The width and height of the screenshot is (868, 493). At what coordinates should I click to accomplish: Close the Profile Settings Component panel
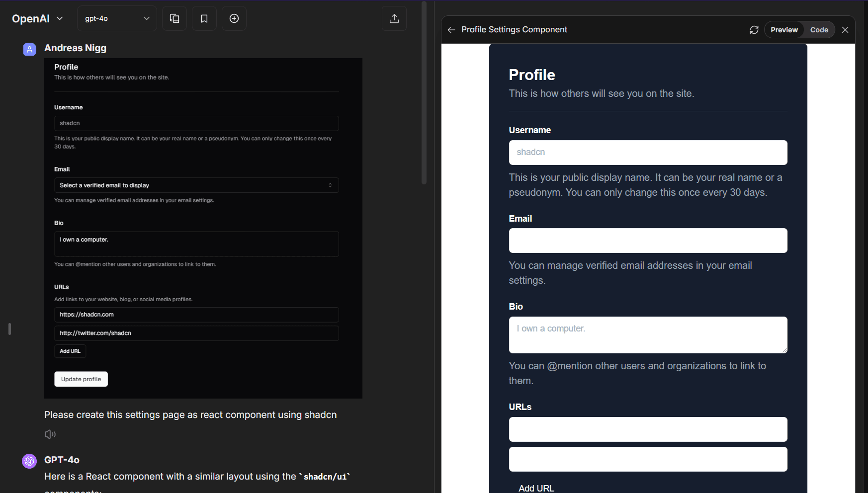(845, 30)
